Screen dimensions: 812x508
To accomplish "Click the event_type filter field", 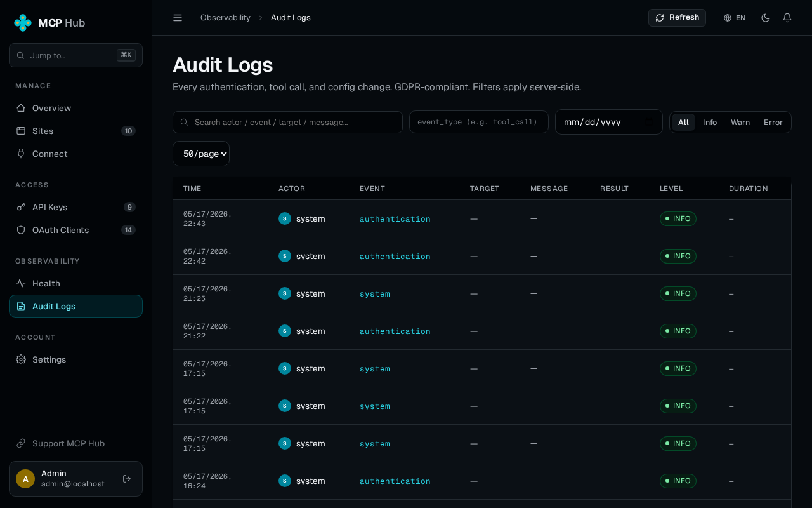I will 479,122.
